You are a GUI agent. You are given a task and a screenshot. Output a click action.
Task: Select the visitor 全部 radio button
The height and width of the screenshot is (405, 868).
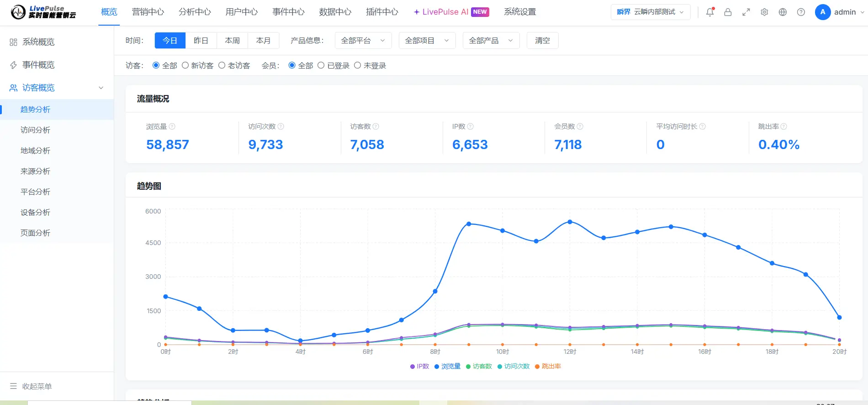pyautogui.click(x=156, y=65)
